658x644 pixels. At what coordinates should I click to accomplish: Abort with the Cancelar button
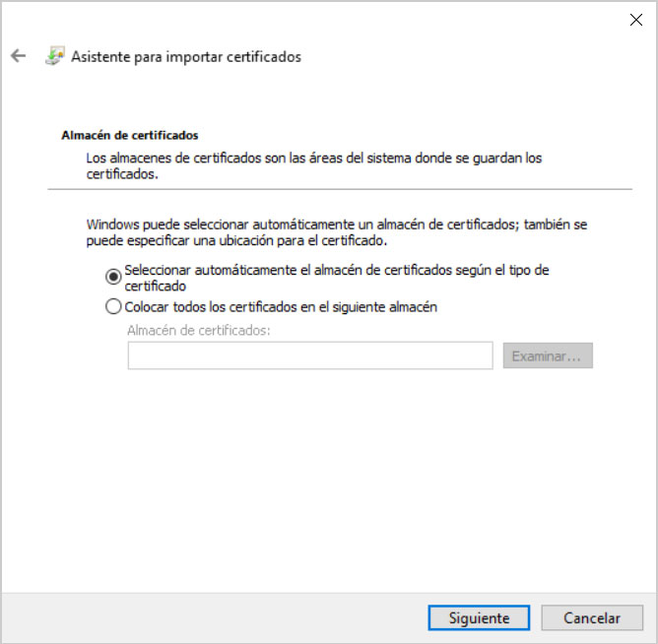pyautogui.click(x=592, y=617)
